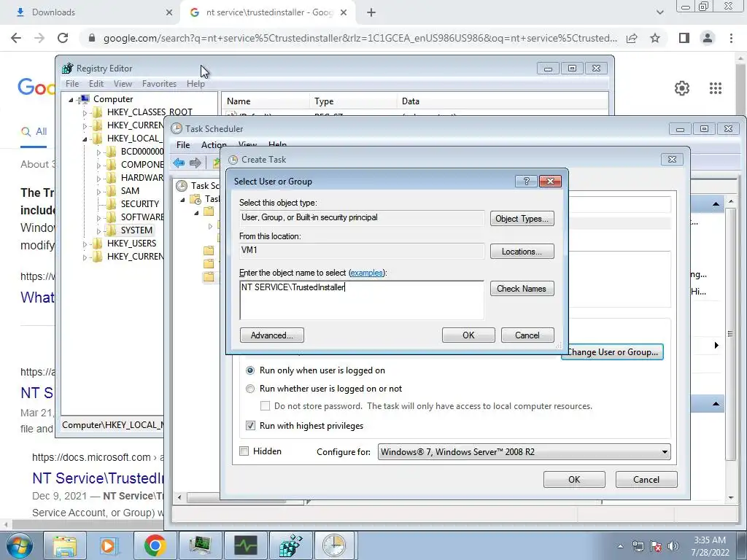The width and height of the screenshot is (747, 560).
Task: Open a new Chrome tab
Action: (371, 13)
